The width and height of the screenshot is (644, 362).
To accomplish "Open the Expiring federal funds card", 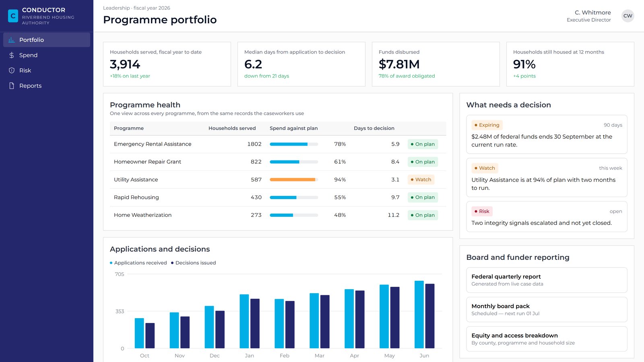I will pos(547,134).
